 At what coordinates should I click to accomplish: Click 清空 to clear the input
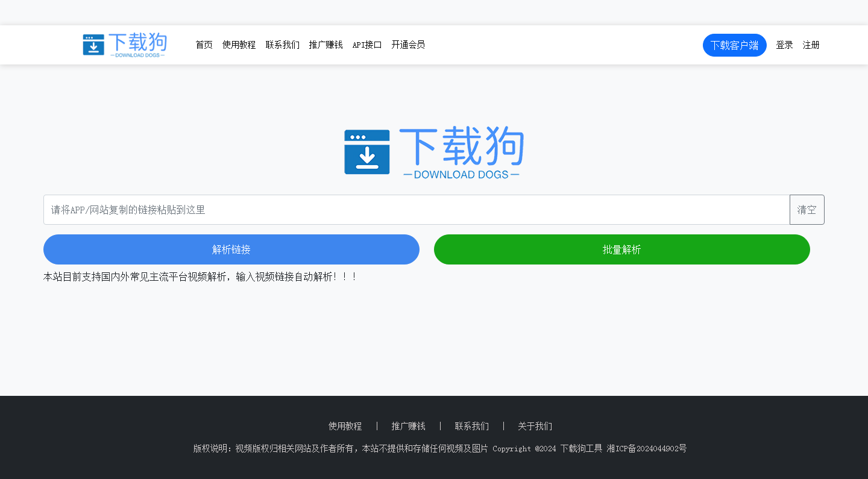807,210
